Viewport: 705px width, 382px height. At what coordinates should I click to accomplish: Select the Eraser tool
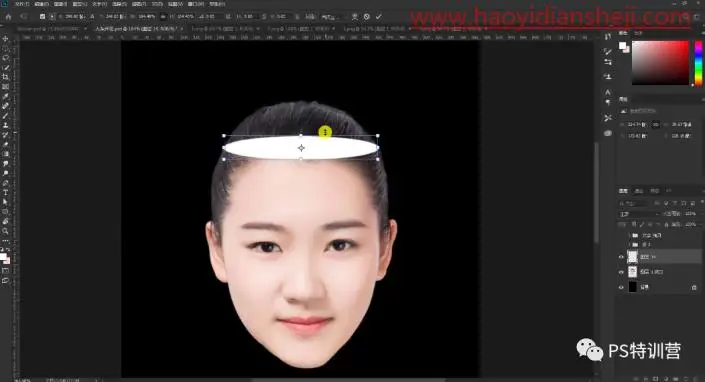(5, 144)
